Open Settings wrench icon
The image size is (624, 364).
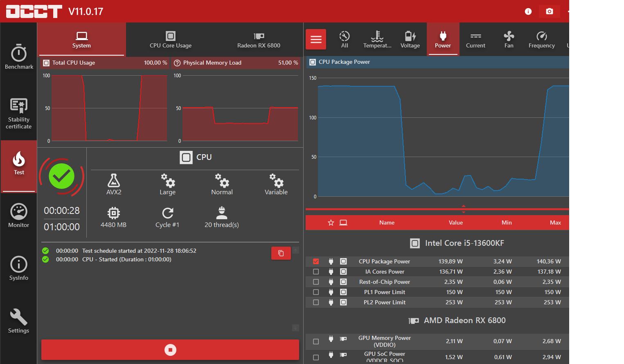pyautogui.click(x=19, y=317)
